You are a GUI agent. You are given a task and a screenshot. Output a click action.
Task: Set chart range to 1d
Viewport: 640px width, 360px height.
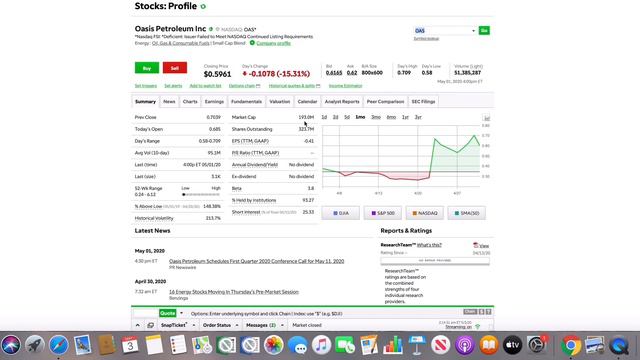pos(324,117)
